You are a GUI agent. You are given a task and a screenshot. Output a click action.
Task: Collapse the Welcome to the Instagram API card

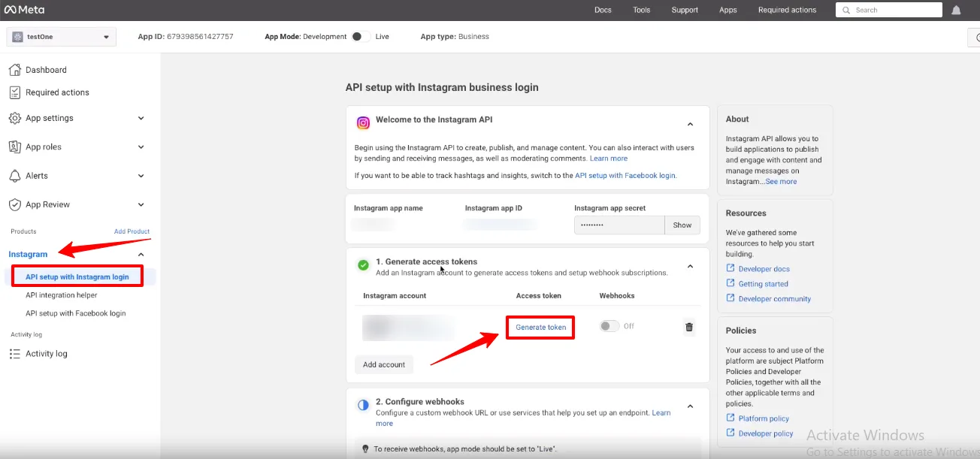[x=690, y=125]
